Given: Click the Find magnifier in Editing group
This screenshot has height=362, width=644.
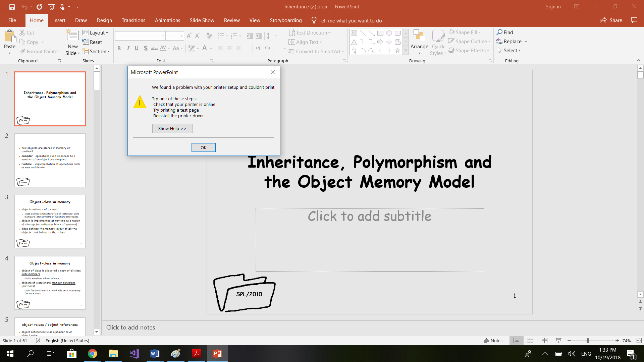Looking at the screenshot, I should 500,32.
